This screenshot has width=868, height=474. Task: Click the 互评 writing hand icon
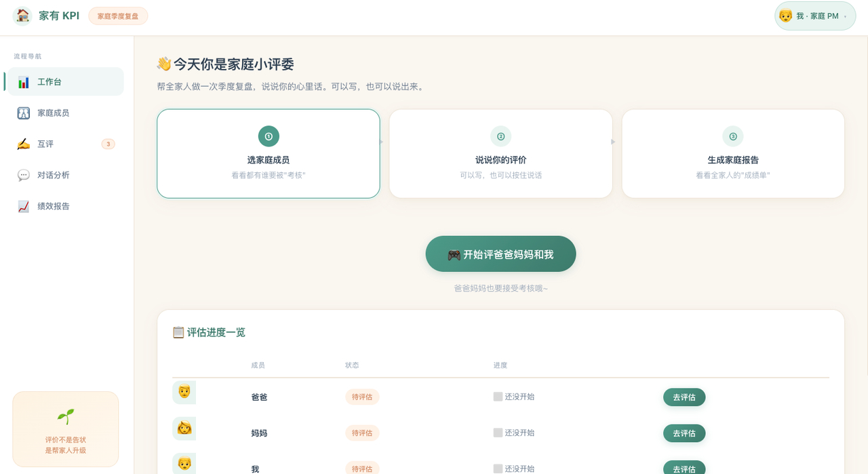(24, 144)
